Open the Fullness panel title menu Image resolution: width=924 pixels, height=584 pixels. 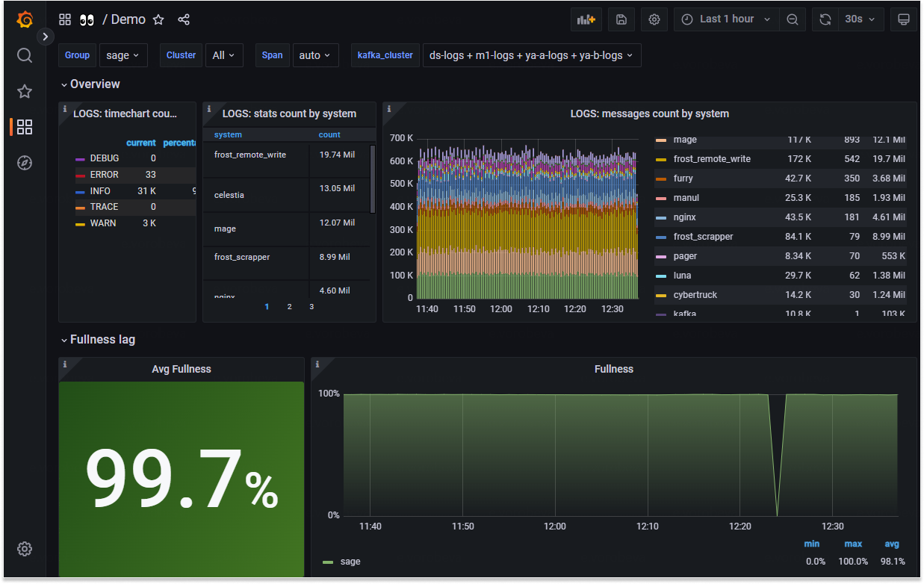[x=614, y=369]
